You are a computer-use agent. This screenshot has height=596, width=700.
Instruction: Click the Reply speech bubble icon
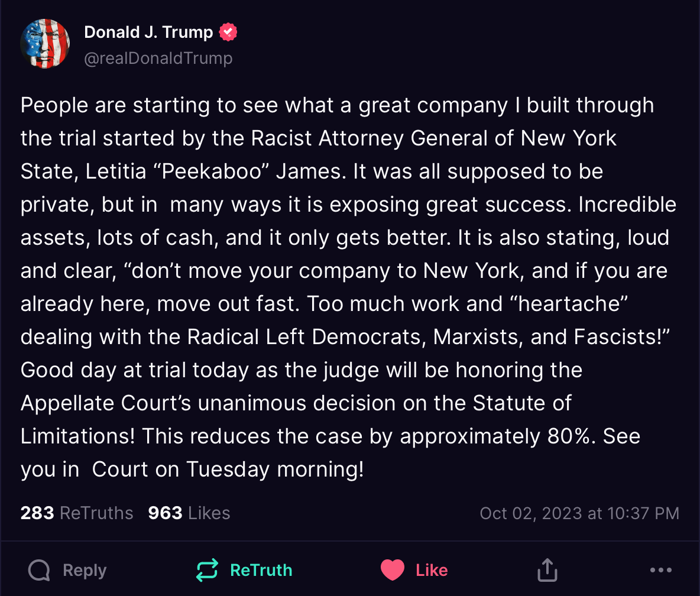point(39,571)
